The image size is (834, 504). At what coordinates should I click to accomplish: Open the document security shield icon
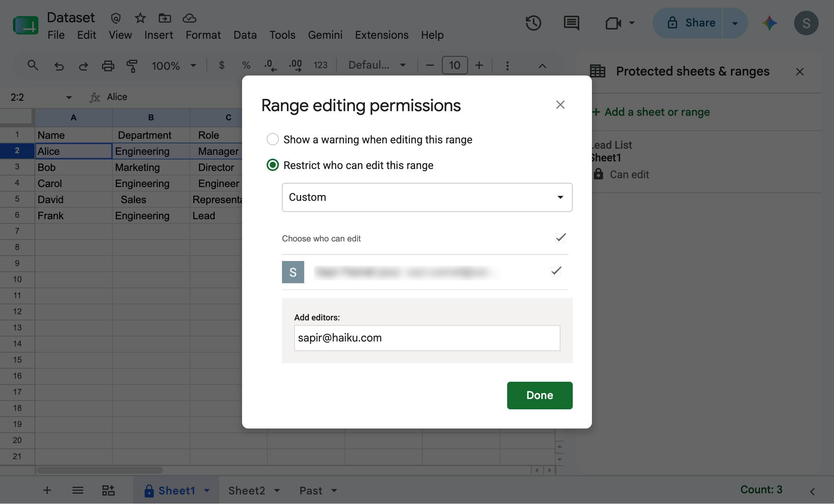pos(116,18)
